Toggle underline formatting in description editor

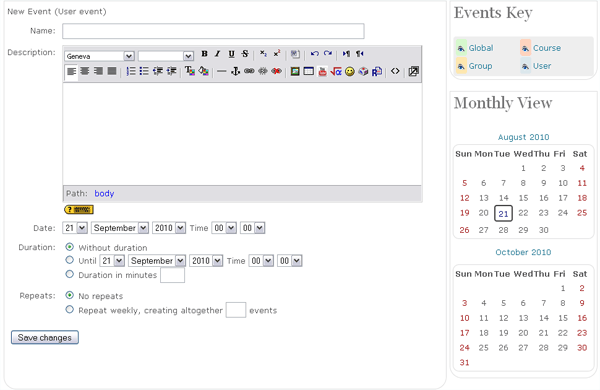[231, 54]
